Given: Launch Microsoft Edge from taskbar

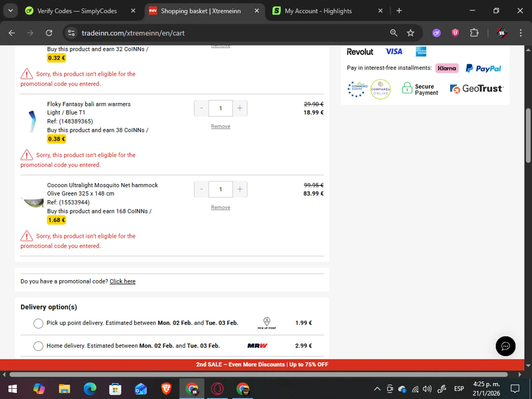Looking at the screenshot, I should coord(90,389).
